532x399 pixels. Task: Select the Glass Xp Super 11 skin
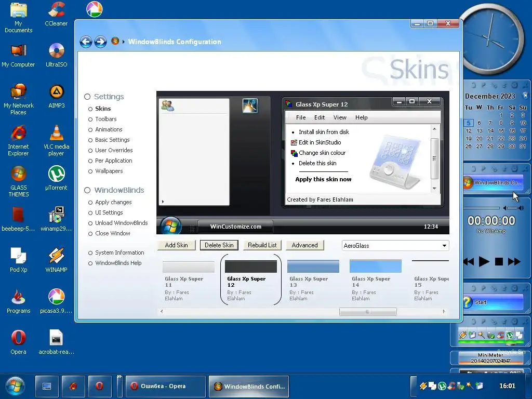188,280
